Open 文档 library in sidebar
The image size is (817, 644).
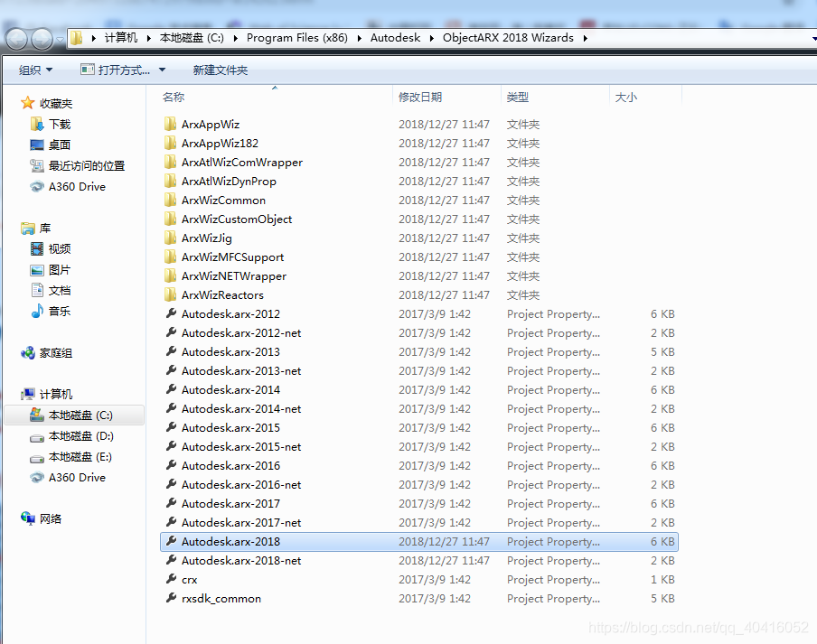coord(60,291)
